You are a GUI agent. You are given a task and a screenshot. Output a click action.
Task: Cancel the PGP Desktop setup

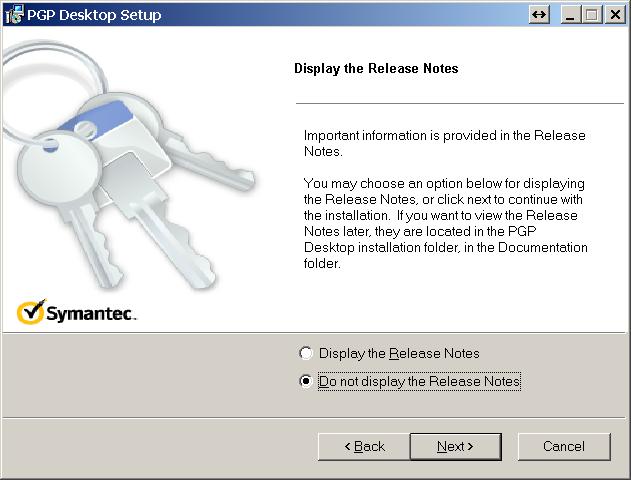tap(564, 447)
